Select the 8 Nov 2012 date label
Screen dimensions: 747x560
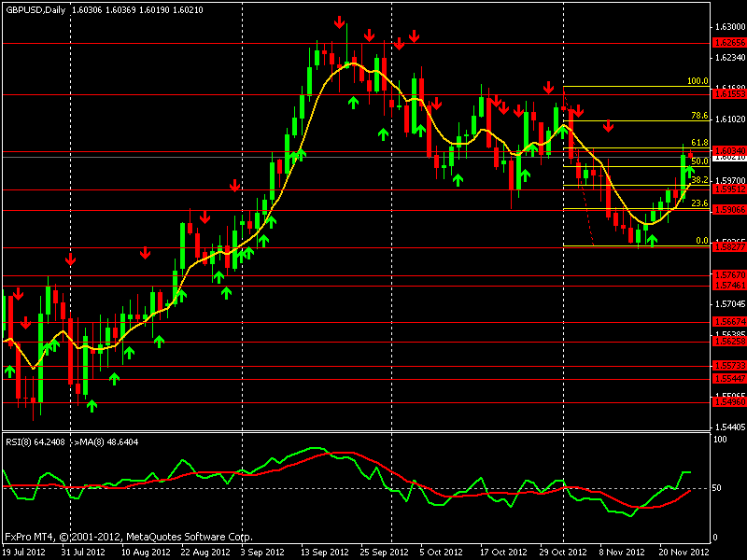pos(622,553)
